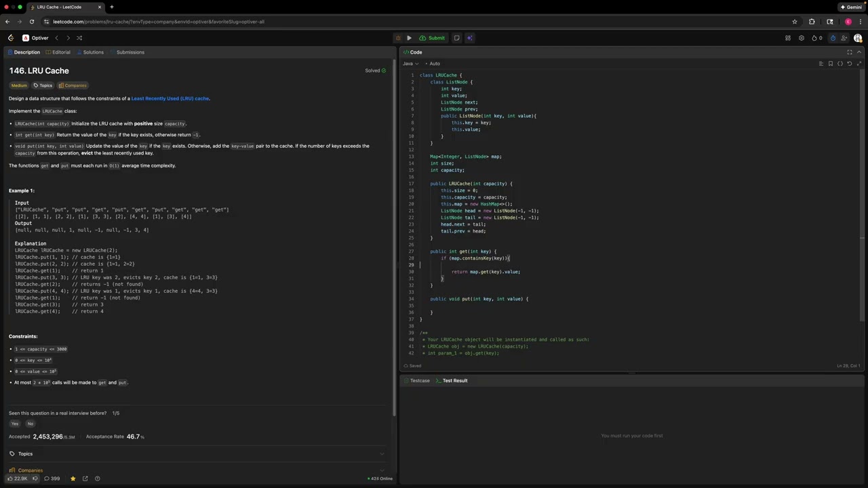Like the problem with thumbs up
Screen dimensions: 868x488
[x=18, y=479]
